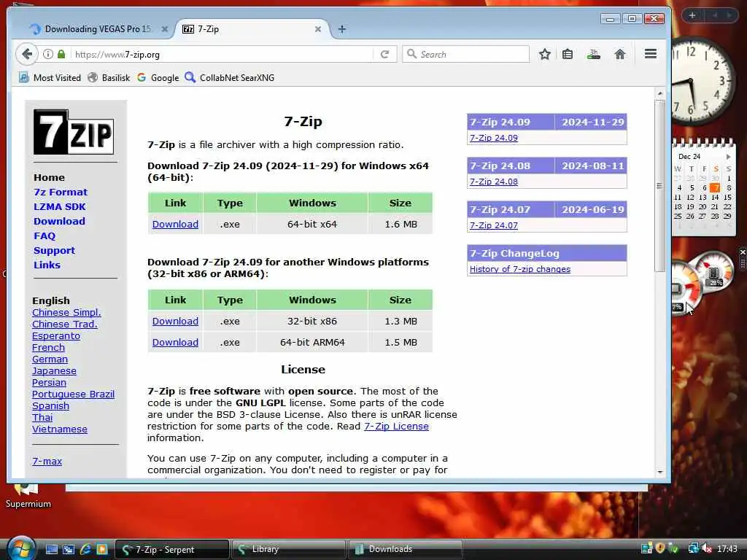Switch language to Chinese Trad.

point(65,324)
